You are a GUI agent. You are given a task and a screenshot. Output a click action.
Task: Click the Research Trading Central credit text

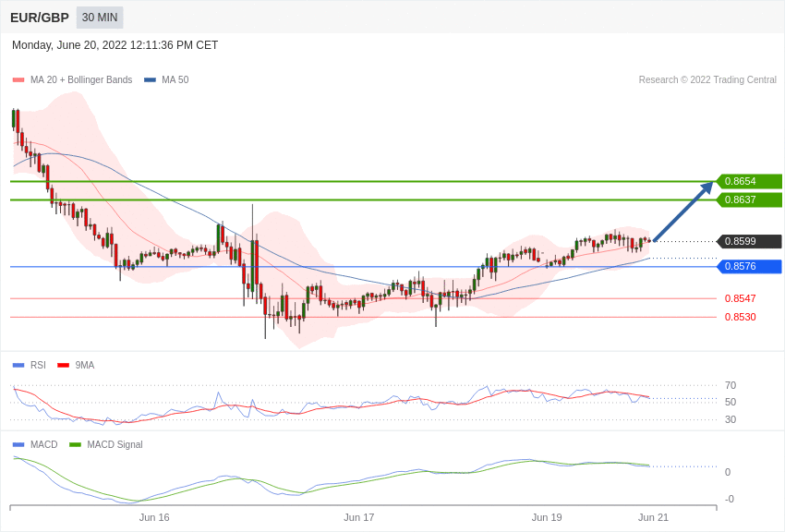[x=707, y=80]
